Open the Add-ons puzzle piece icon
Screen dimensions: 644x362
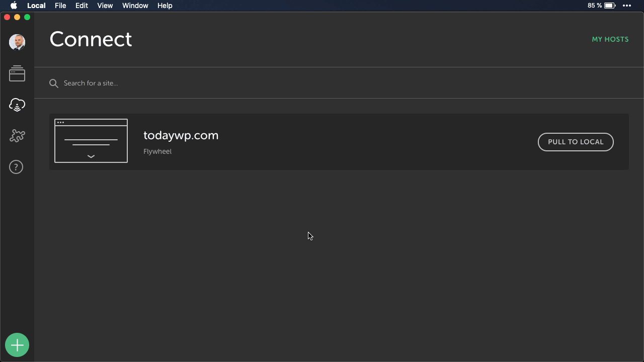click(x=17, y=136)
